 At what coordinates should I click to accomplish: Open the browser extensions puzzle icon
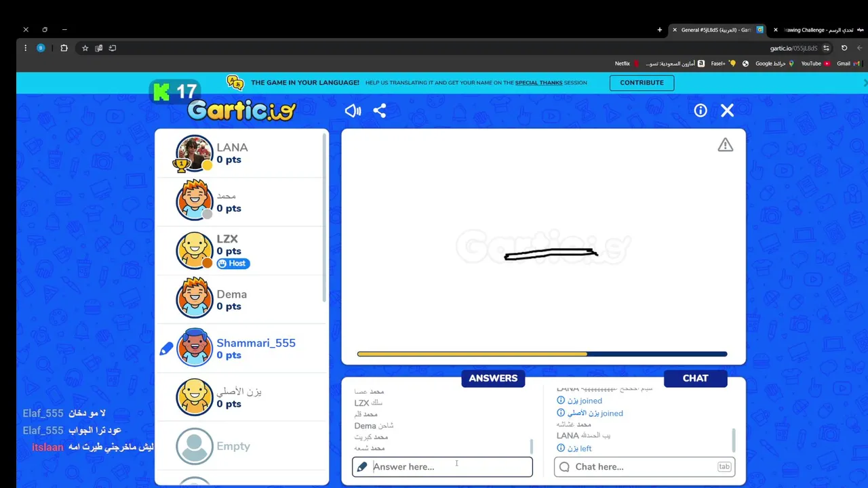[64, 48]
